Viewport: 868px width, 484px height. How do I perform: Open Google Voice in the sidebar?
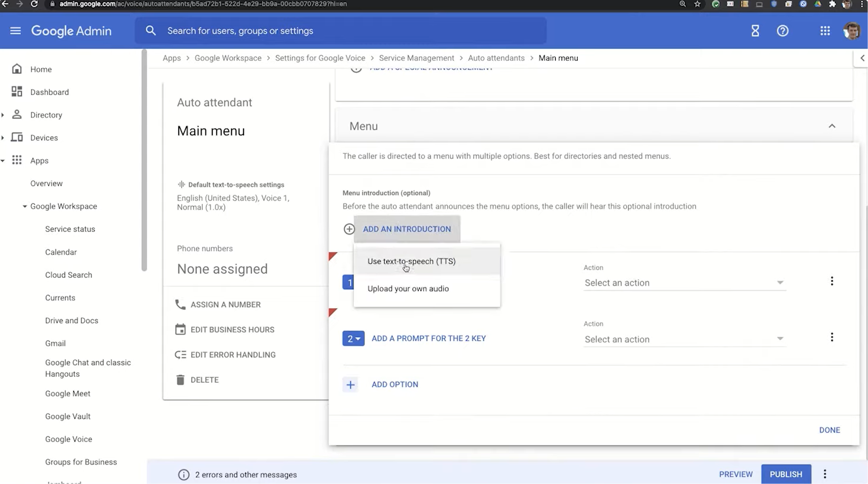click(x=68, y=439)
